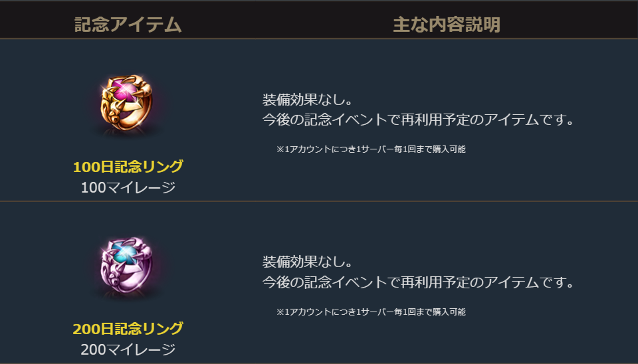
Task: Click the blue gem on the silver ring
Action: (125, 252)
